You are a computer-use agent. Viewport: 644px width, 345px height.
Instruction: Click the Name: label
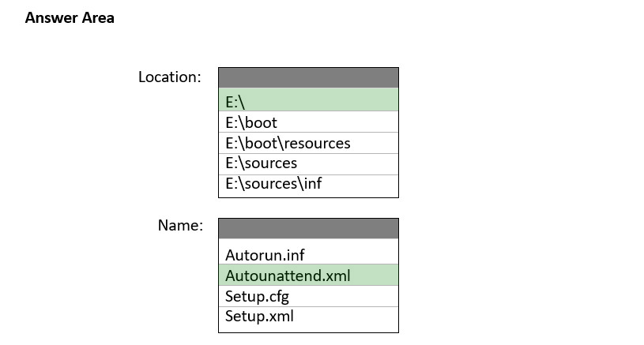pyautogui.click(x=180, y=225)
